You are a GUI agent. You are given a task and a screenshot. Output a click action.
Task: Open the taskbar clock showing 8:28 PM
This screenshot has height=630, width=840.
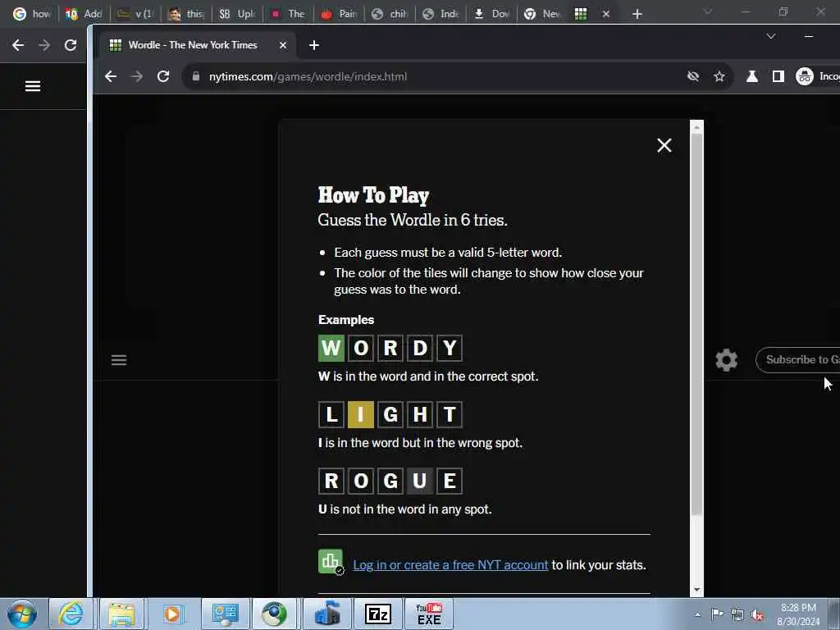click(x=798, y=614)
